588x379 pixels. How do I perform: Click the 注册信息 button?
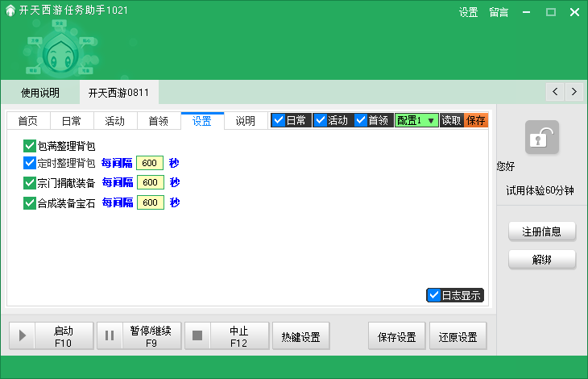tap(541, 231)
